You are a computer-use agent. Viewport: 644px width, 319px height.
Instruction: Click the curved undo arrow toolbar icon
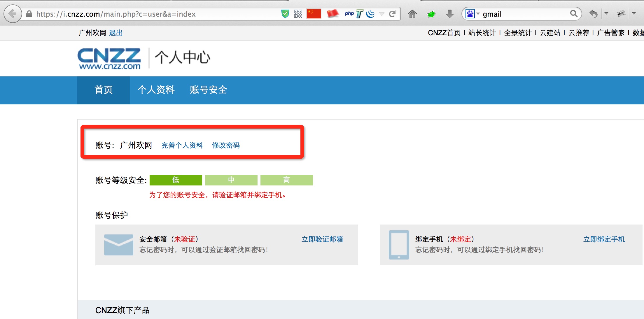point(593,14)
